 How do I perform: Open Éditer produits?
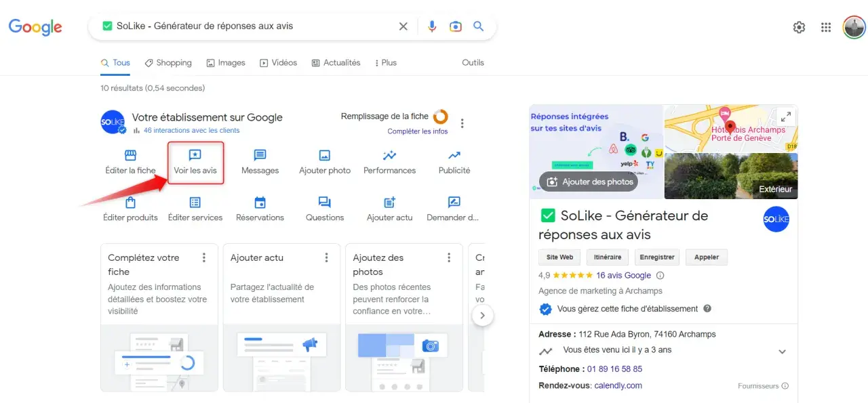click(130, 209)
